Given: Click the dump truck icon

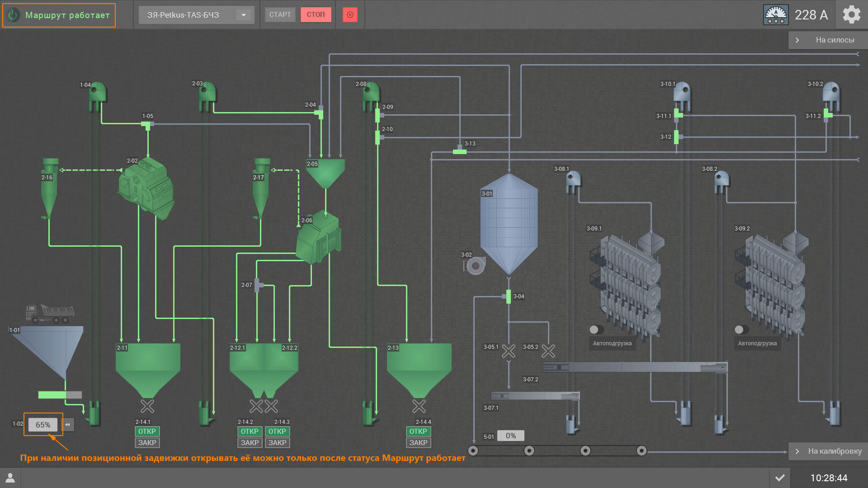Looking at the screenshot, I should [50, 314].
